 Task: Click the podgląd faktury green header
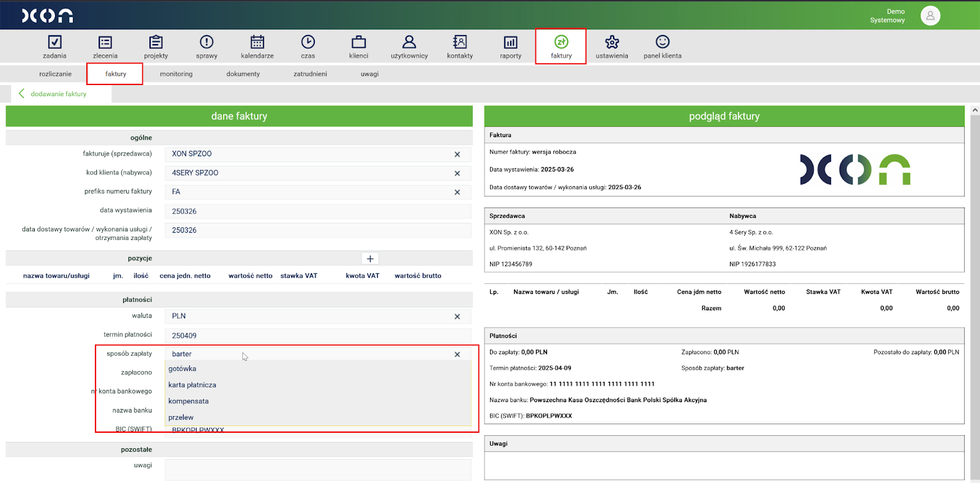point(724,116)
